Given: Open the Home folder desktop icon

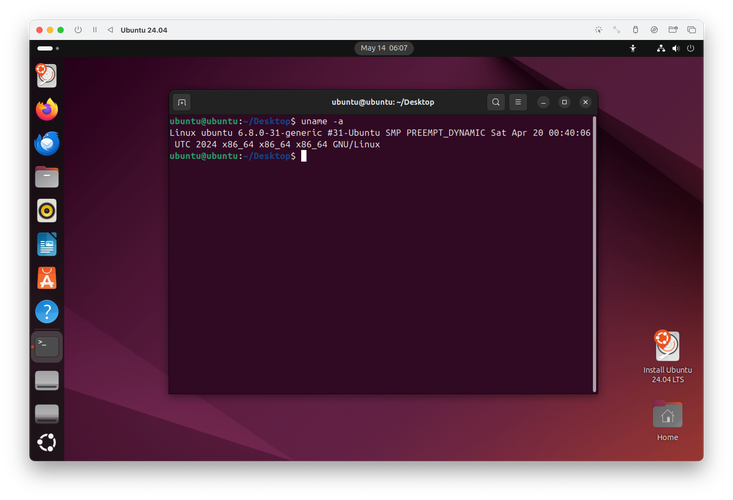Looking at the screenshot, I should pos(668,421).
